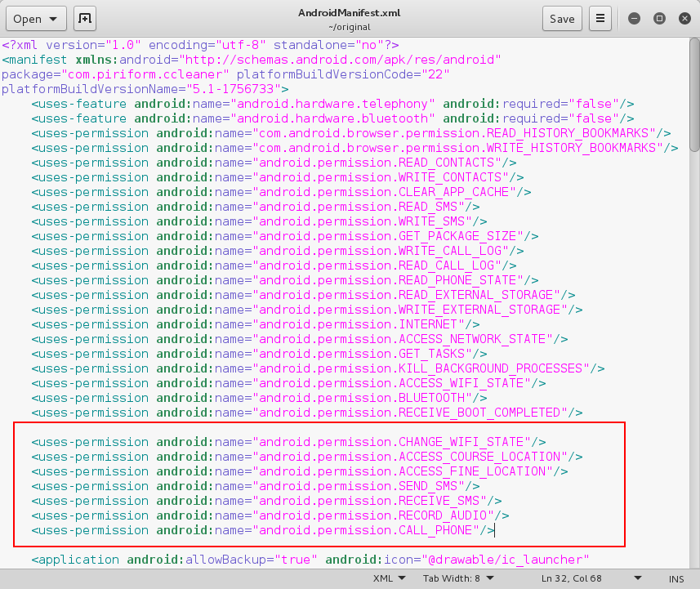Click the WRITE_SMS permission line
Viewport: 700px width, 589px height.
[260, 221]
